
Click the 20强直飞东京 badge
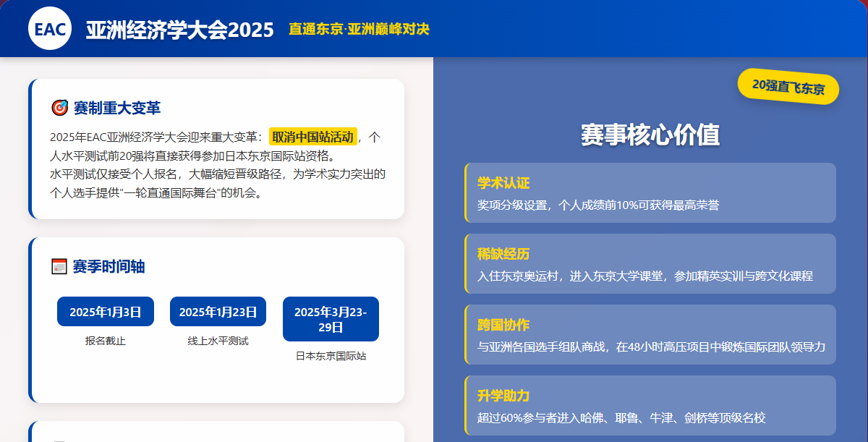point(788,87)
